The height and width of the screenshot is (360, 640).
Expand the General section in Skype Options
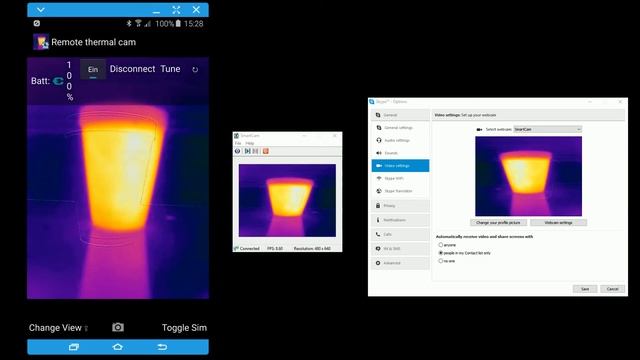tap(400, 115)
